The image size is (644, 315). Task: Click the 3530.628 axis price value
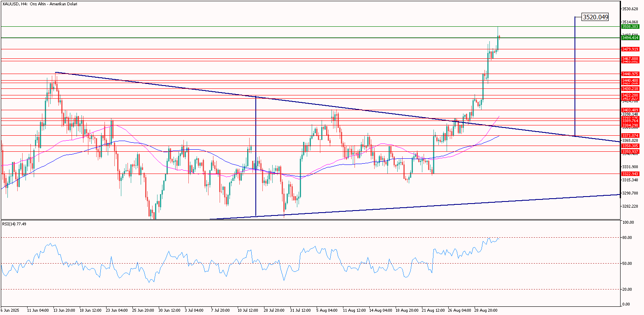pyautogui.click(x=630, y=9)
